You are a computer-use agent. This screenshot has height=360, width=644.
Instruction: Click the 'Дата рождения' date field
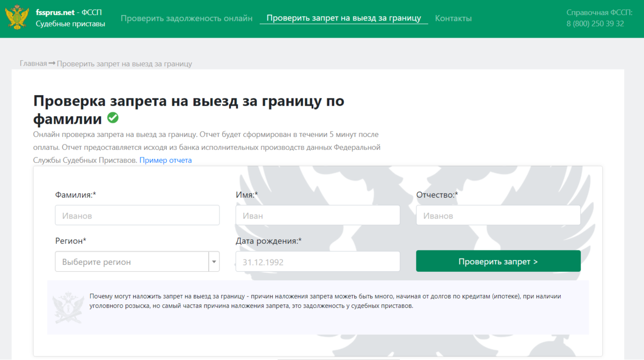[318, 261]
